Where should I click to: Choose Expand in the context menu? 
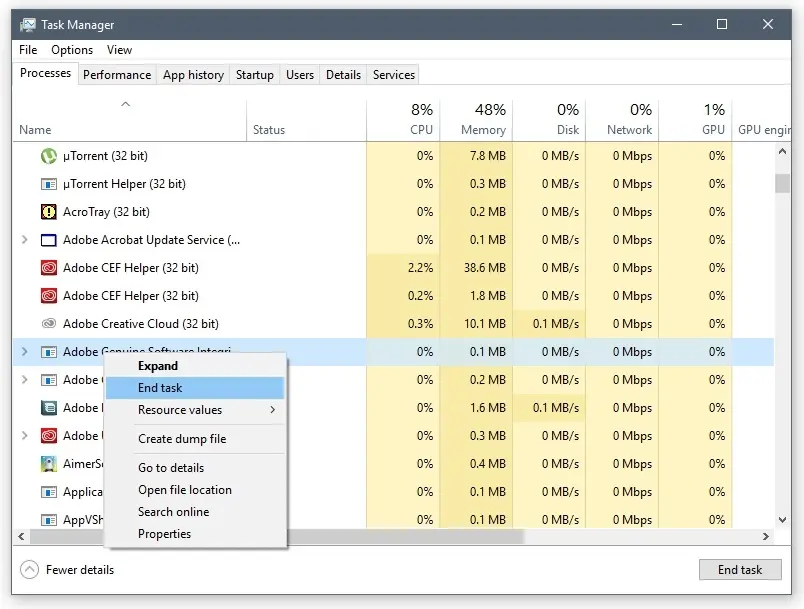[x=195, y=366]
